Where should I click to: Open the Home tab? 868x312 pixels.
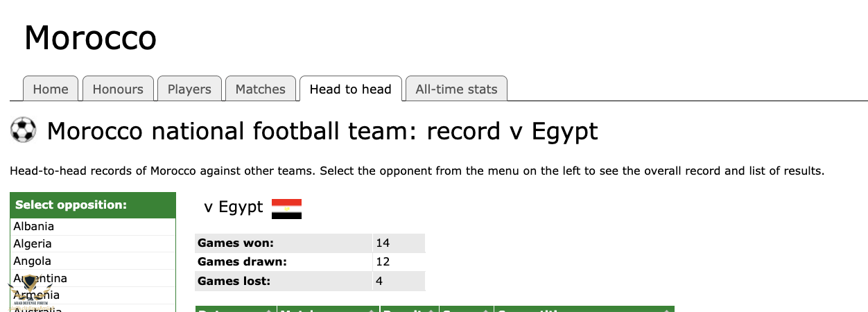pyautogui.click(x=51, y=89)
